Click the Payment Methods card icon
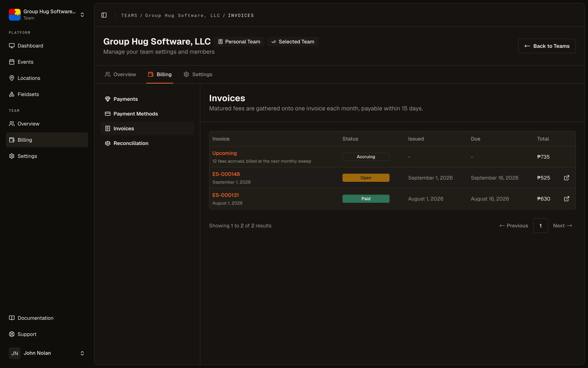This screenshot has width=588, height=368. (x=108, y=114)
